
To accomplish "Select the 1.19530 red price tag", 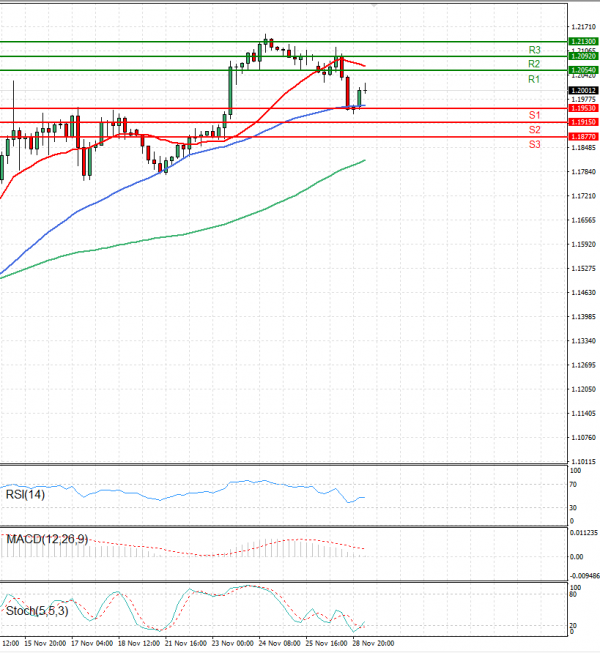I will click(583, 108).
